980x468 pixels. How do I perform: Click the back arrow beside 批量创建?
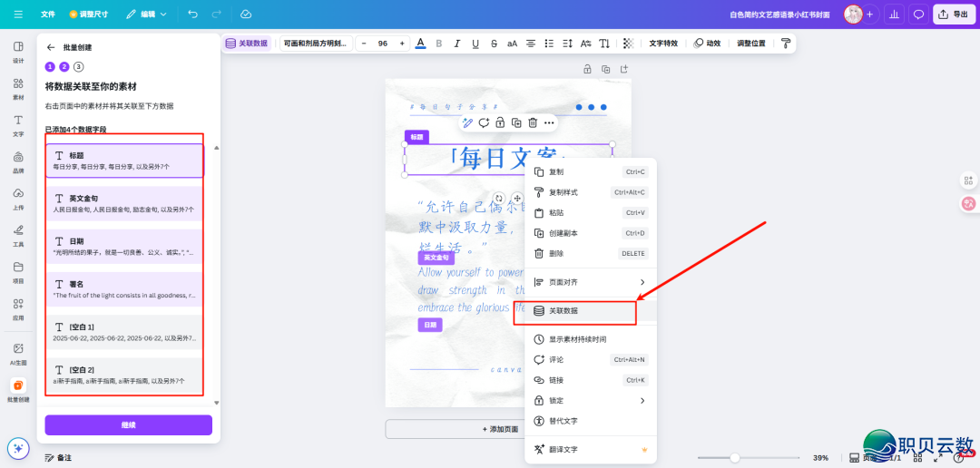(x=51, y=47)
